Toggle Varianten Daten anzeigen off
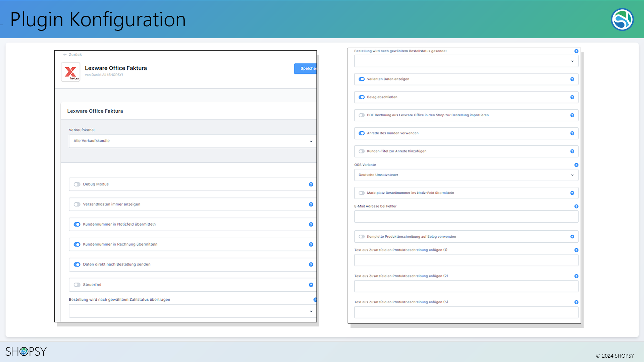Image resolution: width=644 pixels, height=362 pixels. (362, 79)
